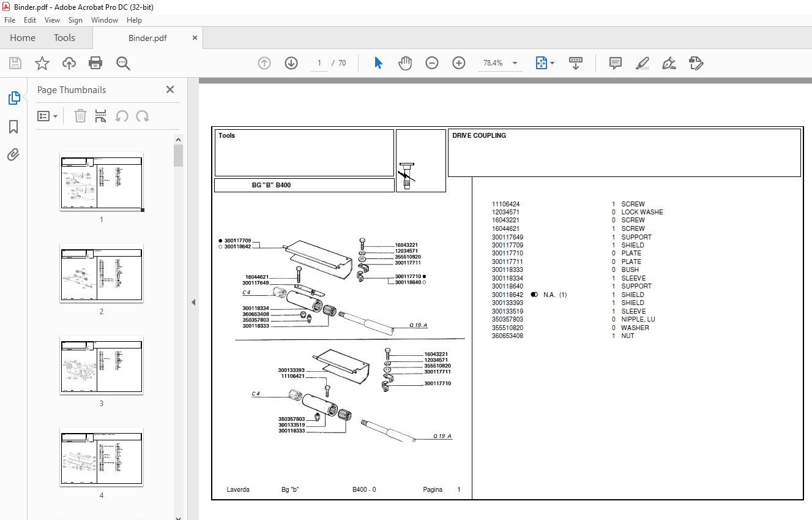Delete selected page trash icon
Image resolution: width=812 pixels, height=520 pixels.
coord(80,116)
